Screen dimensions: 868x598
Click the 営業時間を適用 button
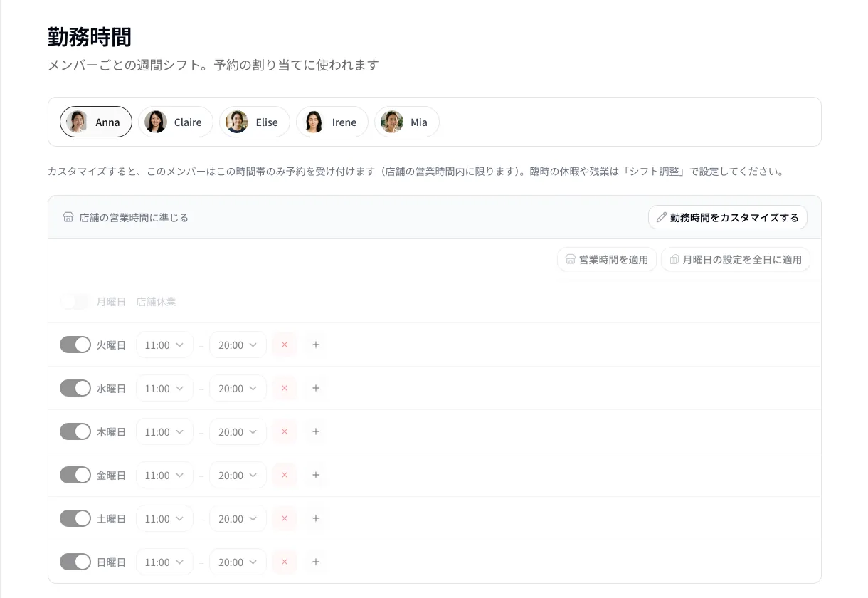[607, 259]
